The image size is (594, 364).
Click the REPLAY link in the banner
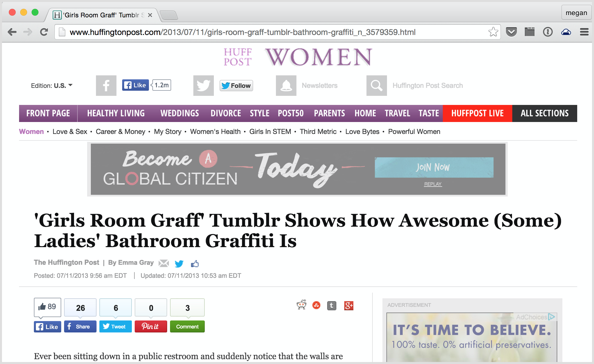[x=433, y=184]
